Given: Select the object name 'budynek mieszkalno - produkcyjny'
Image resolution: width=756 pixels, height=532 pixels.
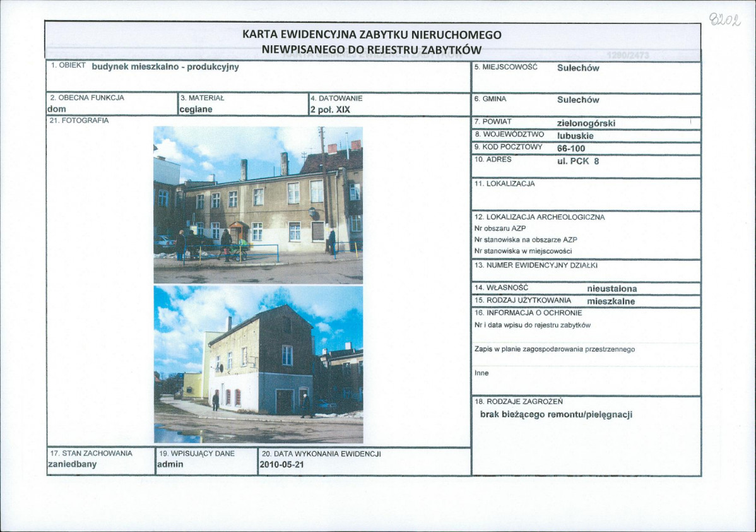Looking at the screenshot, I should click(x=165, y=67).
